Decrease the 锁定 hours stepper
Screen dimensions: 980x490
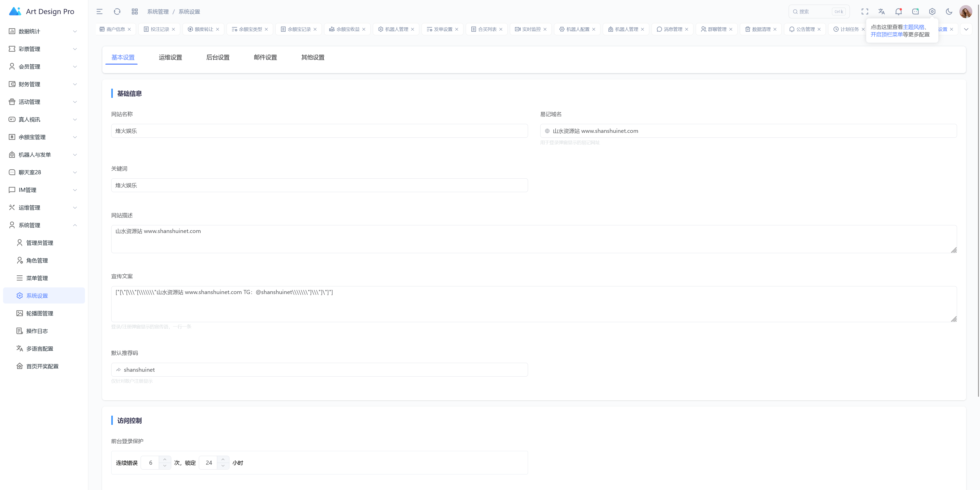[x=223, y=466]
